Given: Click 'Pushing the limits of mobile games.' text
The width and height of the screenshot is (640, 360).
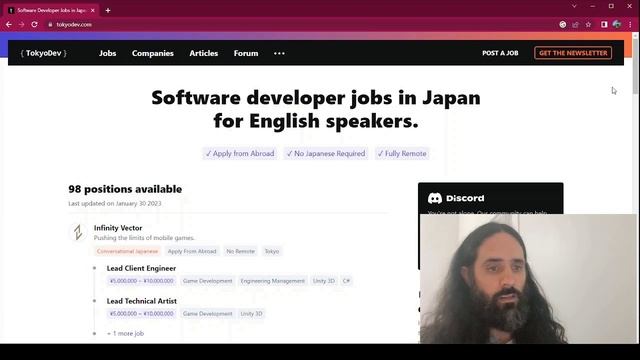Looking at the screenshot, I should [144, 238].
